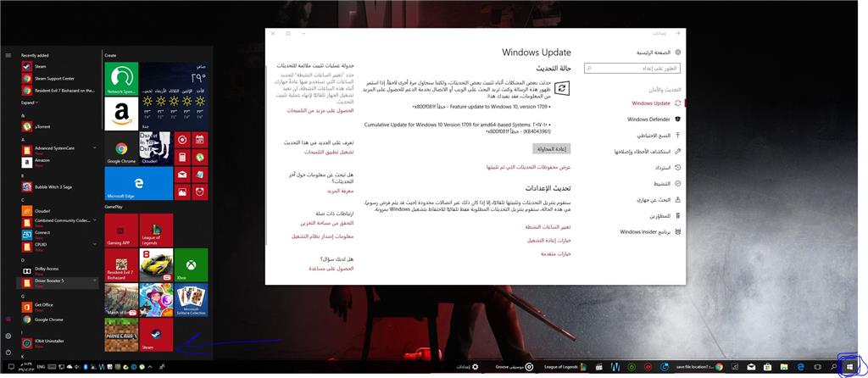Click the ENG language indicator in tray
The image size is (868, 378).
(42, 366)
